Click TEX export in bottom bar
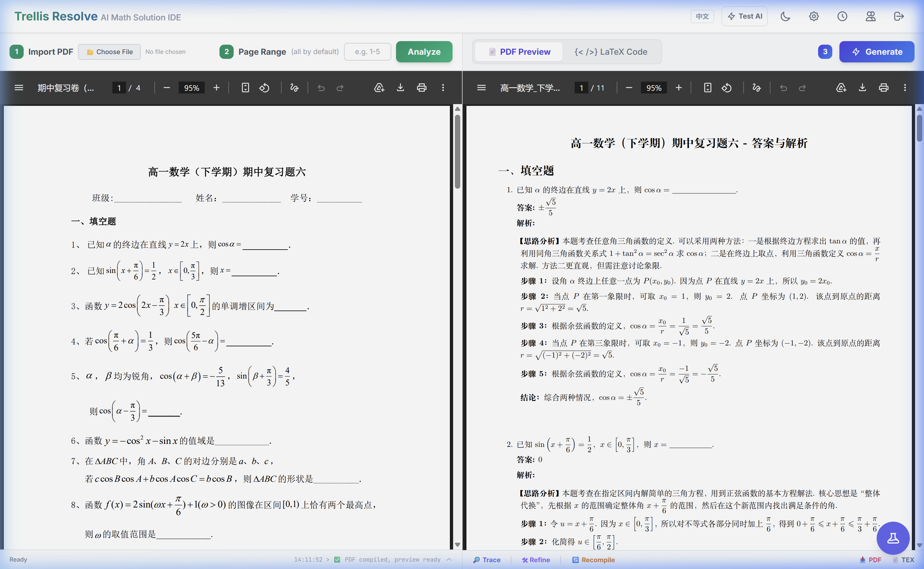 [x=903, y=560]
